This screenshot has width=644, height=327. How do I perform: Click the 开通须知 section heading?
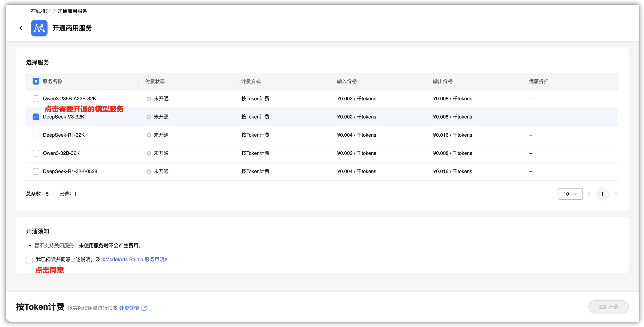(x=37, y=231)
